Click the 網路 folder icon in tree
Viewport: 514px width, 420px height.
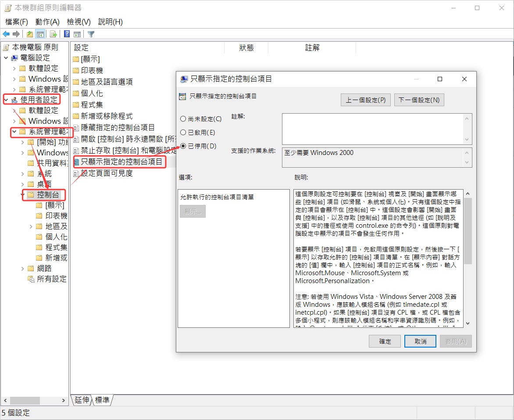tap(31, 269)
